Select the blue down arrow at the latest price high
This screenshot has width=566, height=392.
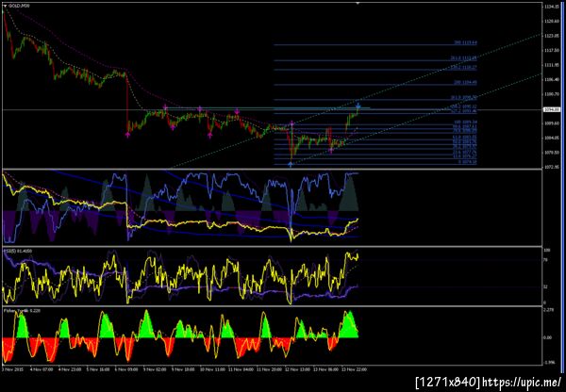point(358,106)
